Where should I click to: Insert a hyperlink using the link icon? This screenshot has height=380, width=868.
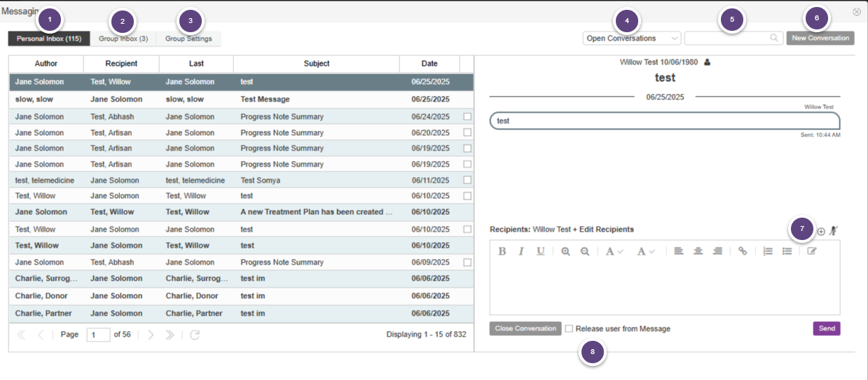click(x=743, y=251)
